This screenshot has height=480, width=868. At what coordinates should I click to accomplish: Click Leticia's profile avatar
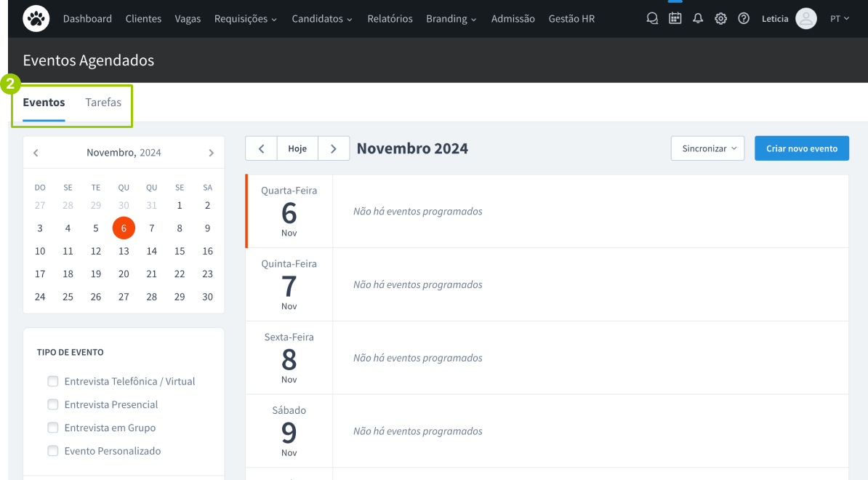point(806,19)
